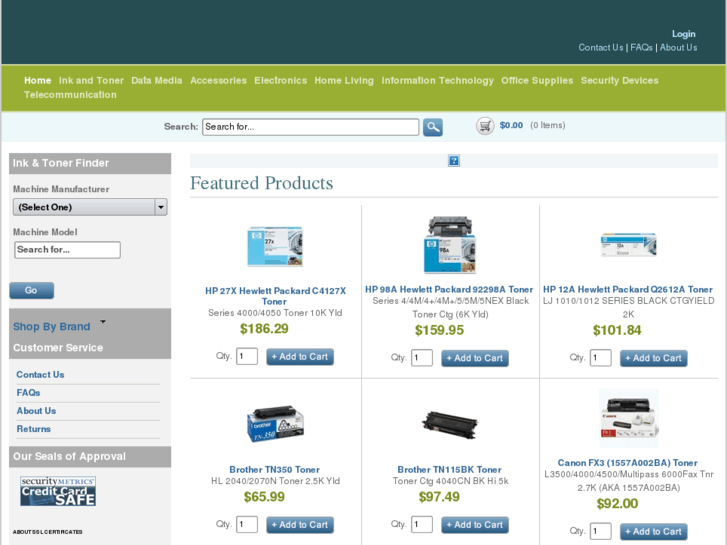Click the HP 98A quantity field
Viewport: 727px width, 545px height.
[422, 358]
